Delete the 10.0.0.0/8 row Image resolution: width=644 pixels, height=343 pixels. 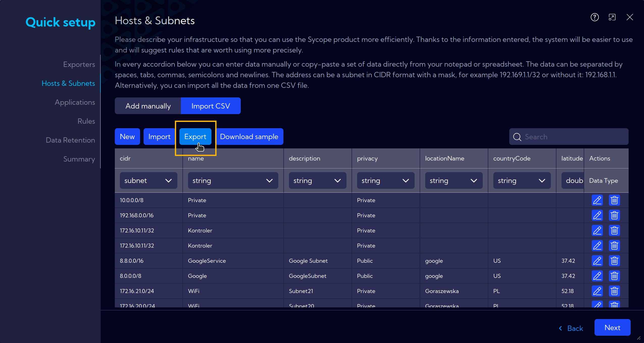click(614, 200)
